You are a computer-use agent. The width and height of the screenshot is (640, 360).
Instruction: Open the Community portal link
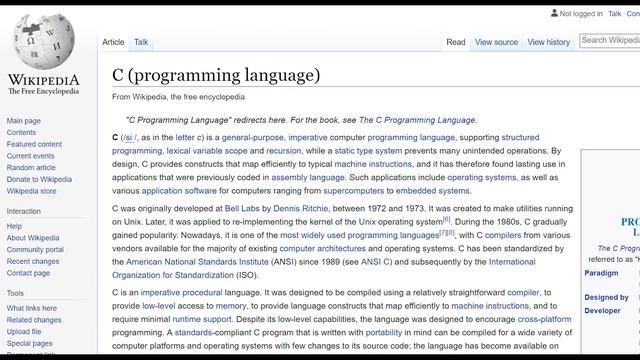click(x=35, y=249)
